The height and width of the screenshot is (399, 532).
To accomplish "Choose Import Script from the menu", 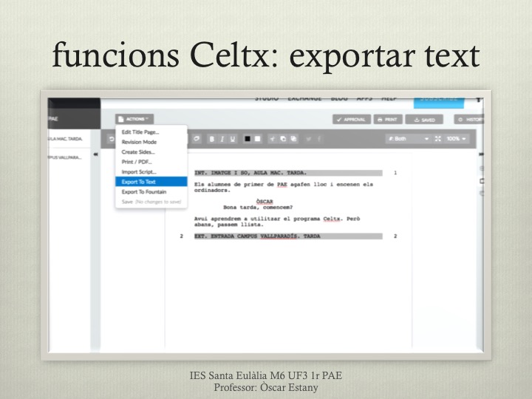I will coord(139,171).
